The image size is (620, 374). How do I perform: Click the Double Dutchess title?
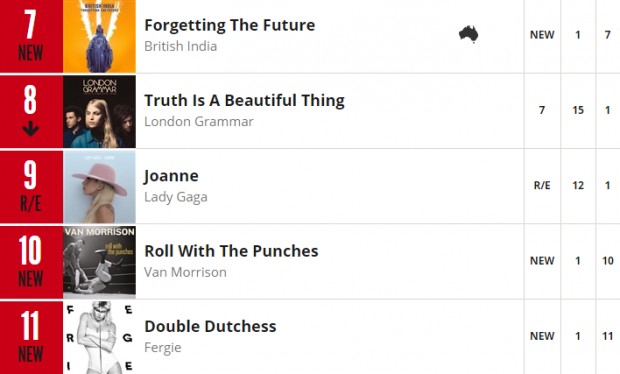coord(210,327)
